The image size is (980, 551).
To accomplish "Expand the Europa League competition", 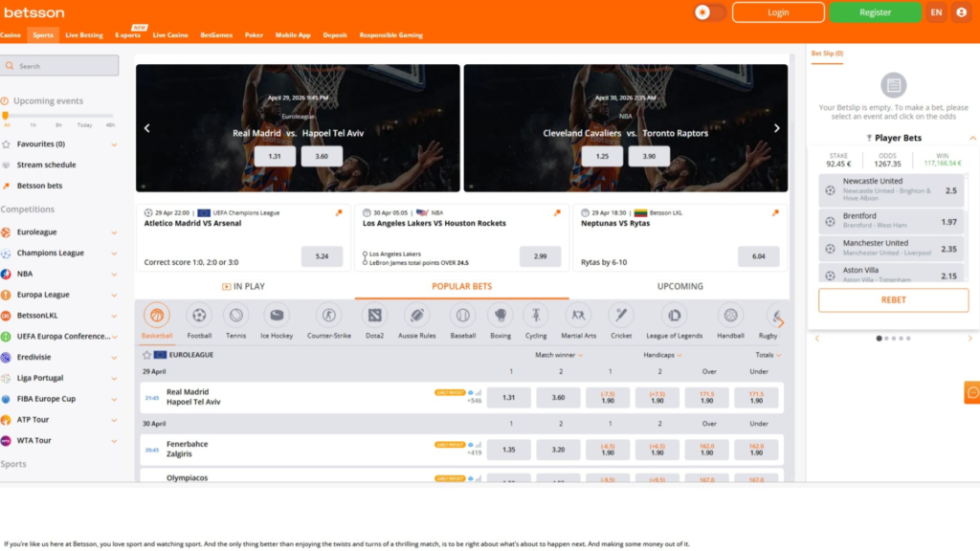I will point(114,295).
